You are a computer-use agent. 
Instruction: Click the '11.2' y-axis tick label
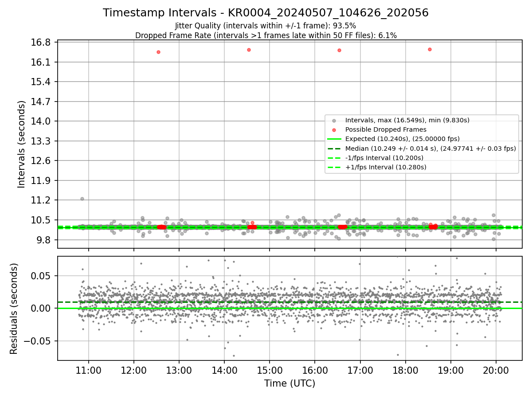click(41, 200)
